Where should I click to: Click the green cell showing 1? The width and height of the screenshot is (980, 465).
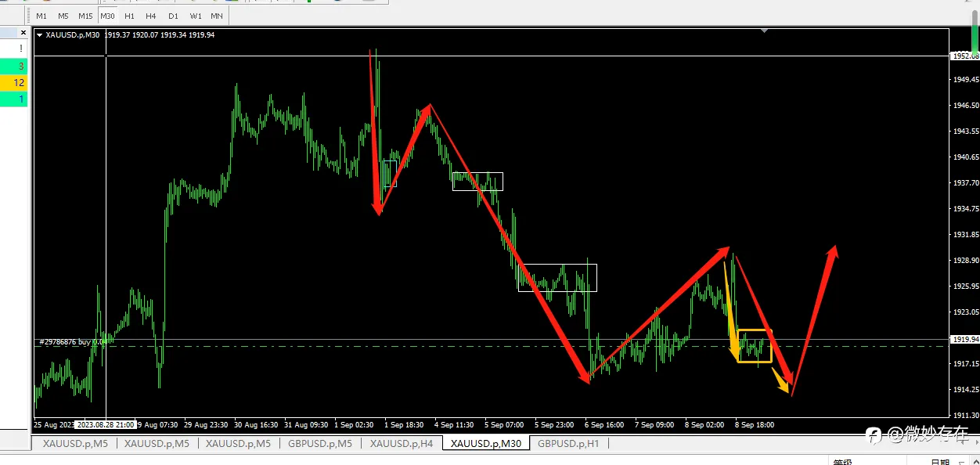click(x=14, y=99)
